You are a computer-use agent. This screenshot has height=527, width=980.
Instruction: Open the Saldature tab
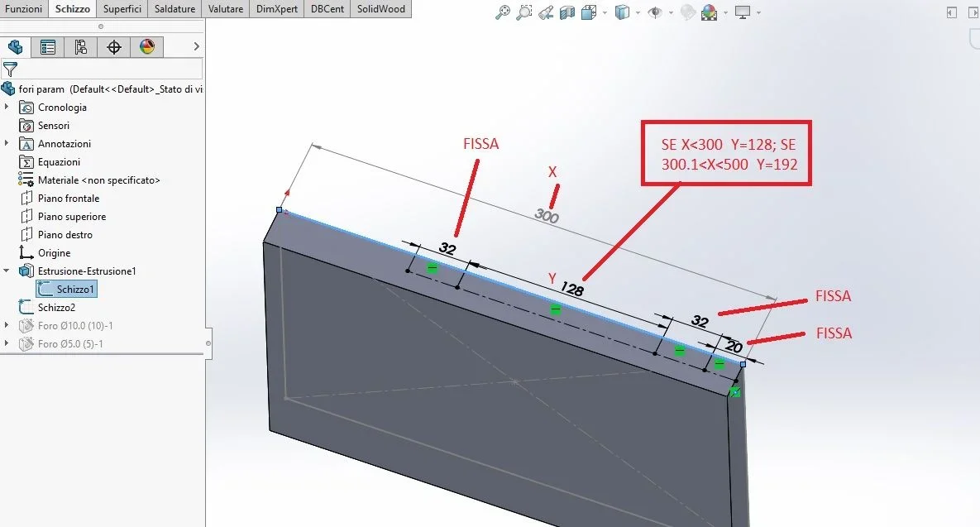pyautogui.click(x=175, y=9)
